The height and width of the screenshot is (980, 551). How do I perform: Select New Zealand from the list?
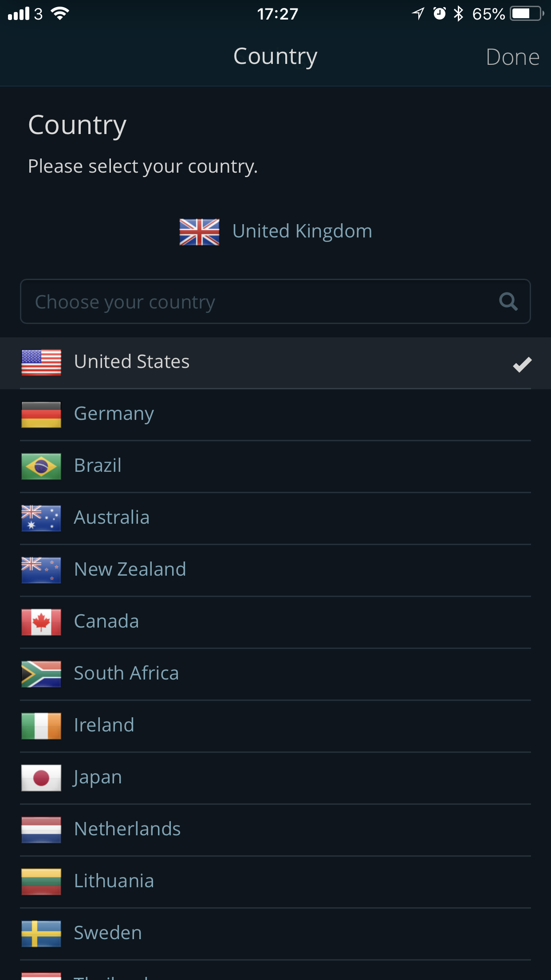click(275, 570)
